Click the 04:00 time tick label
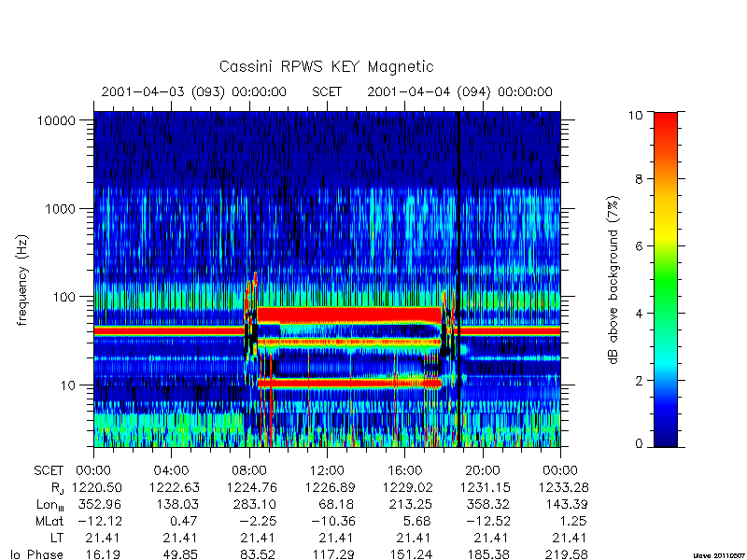747x560 pixels. [171, 471]
